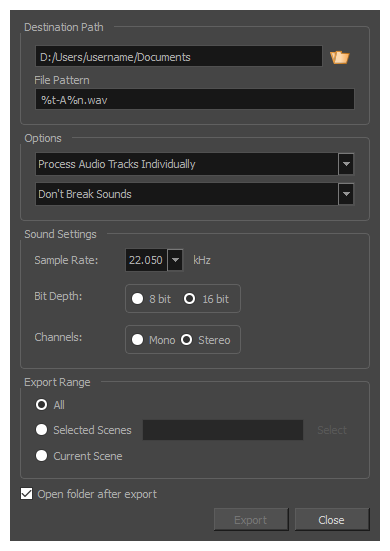Click the File Pattern input field
This screenshot has height=551, width=390.
pyautogui.click(x=195, y=99)
